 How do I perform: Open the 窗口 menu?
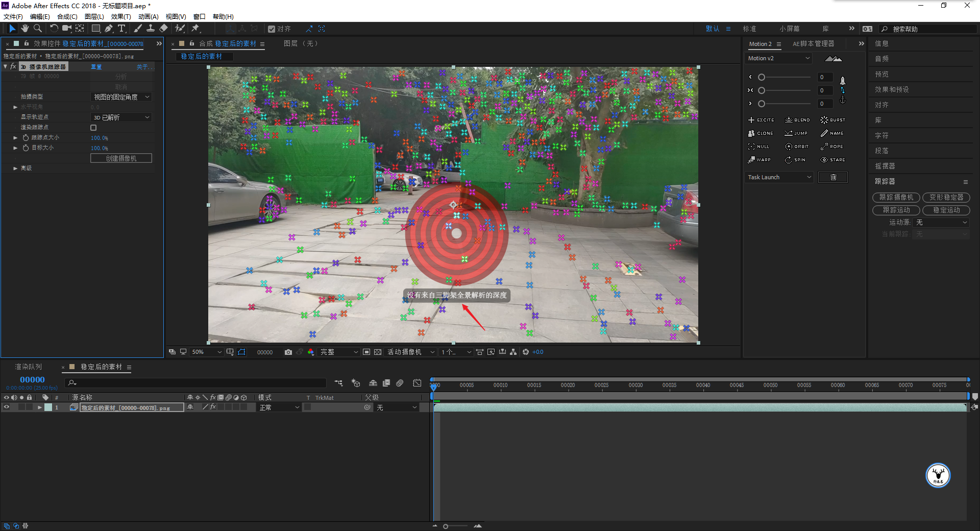point(199,17)
